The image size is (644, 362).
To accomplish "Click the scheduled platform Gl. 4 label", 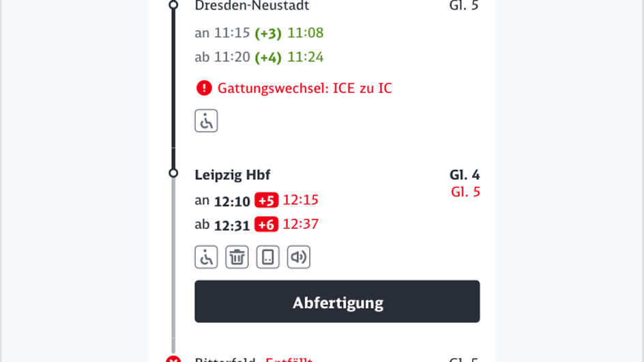I will (465, 175).
